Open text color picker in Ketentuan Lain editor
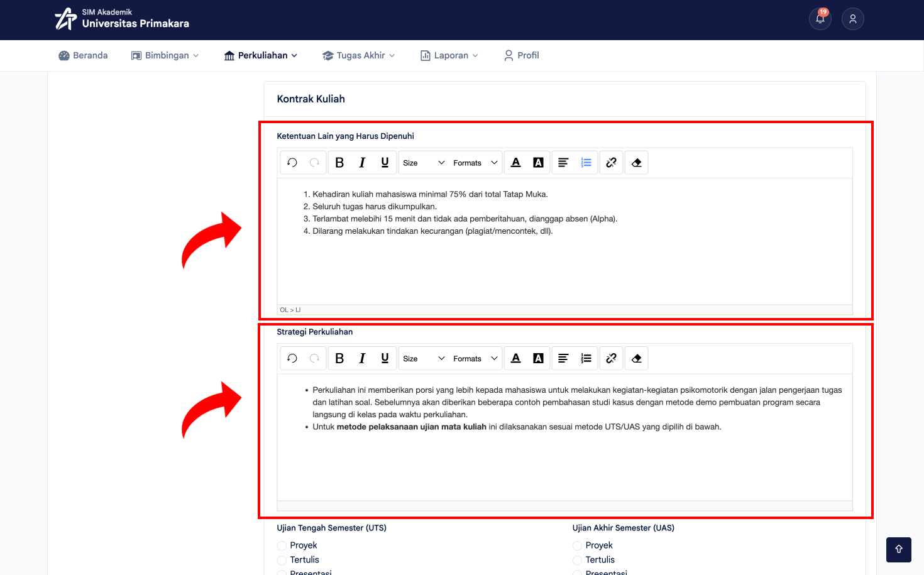924x575 pixels. 516,163
